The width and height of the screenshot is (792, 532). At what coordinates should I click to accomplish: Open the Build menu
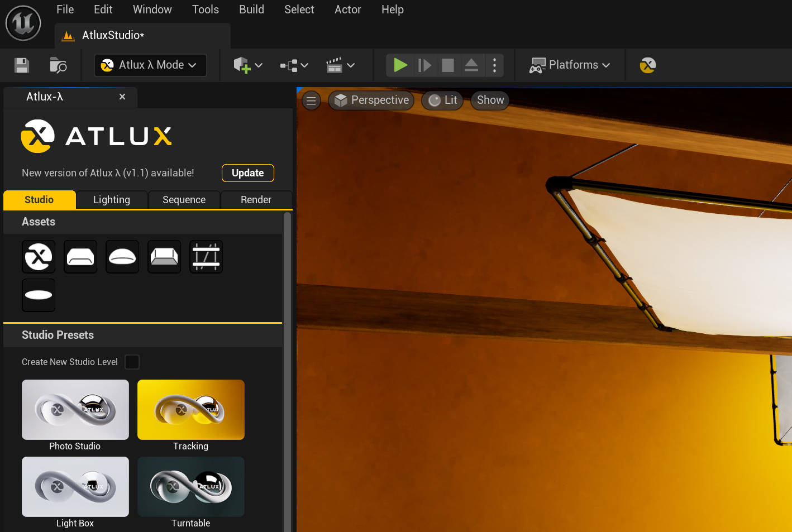(x=251, y=9)
